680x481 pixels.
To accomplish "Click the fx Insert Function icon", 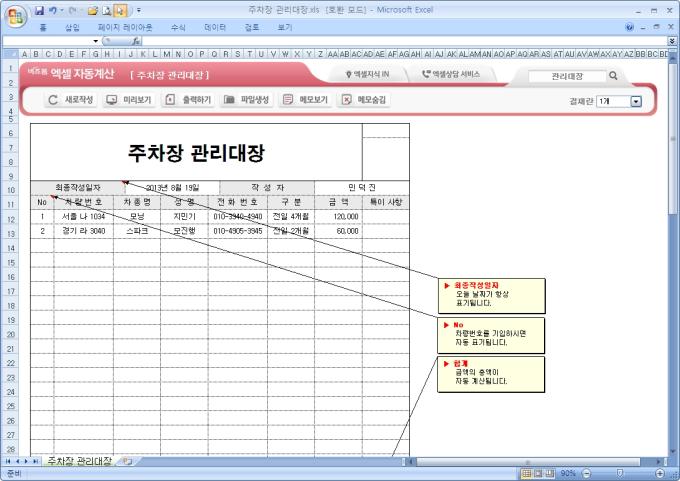I will [x=136, y=41].
